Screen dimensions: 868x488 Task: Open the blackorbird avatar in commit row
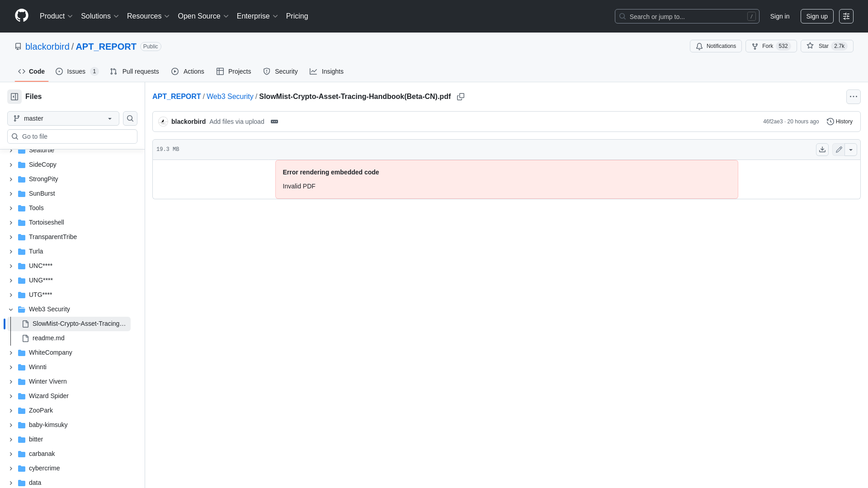[163, 122]
